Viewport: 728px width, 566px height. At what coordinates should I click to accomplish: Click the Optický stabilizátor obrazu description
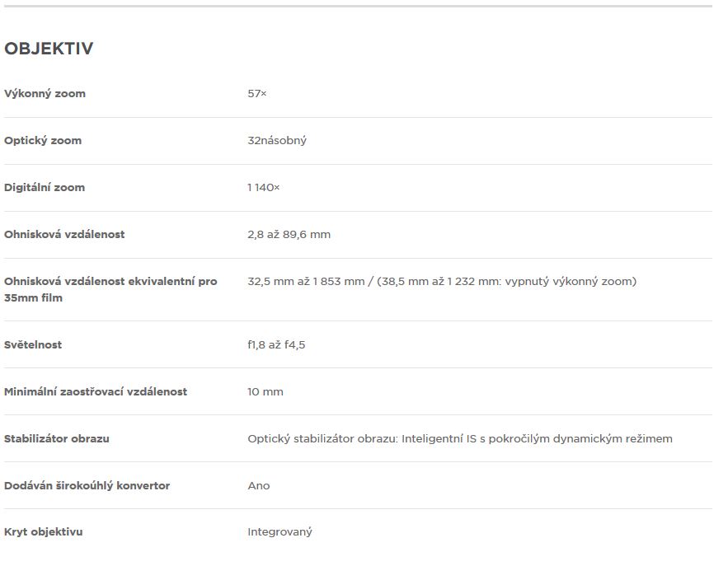click(x=460, y=438)
